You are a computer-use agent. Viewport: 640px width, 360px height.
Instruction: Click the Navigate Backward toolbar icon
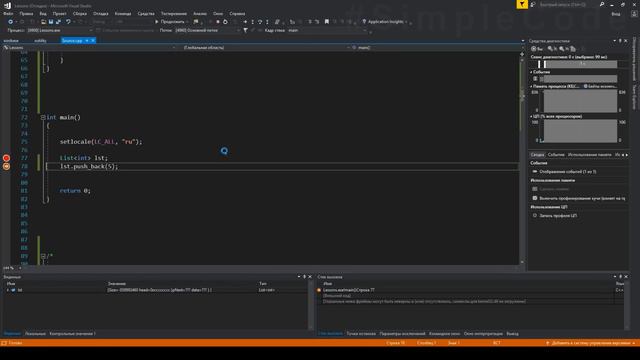pos(10,22)
